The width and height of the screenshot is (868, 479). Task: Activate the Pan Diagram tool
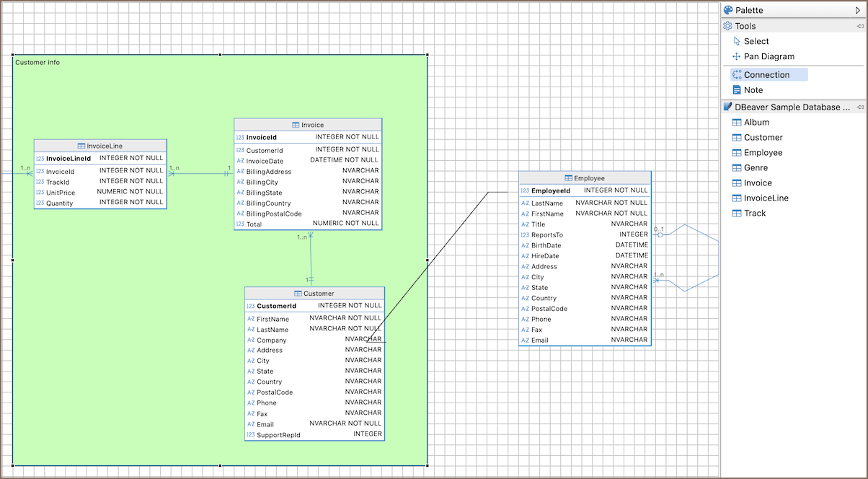coord(769,56)
